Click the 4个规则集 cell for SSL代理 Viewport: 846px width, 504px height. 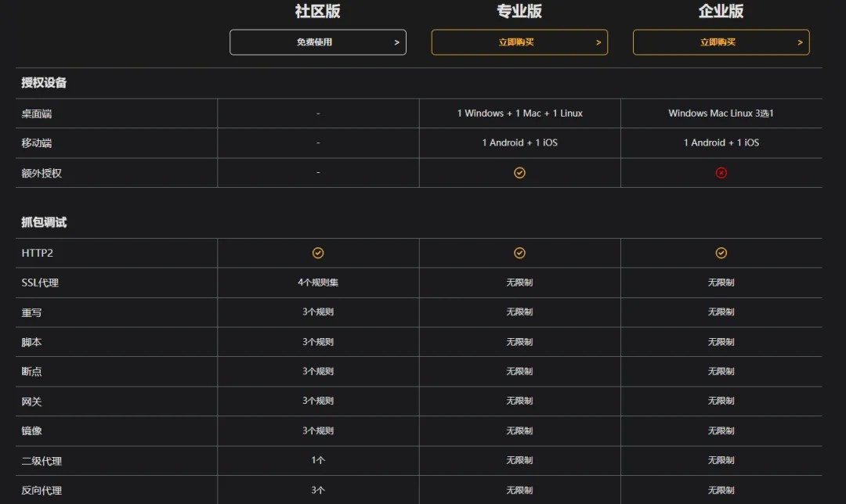pos(318,283)
